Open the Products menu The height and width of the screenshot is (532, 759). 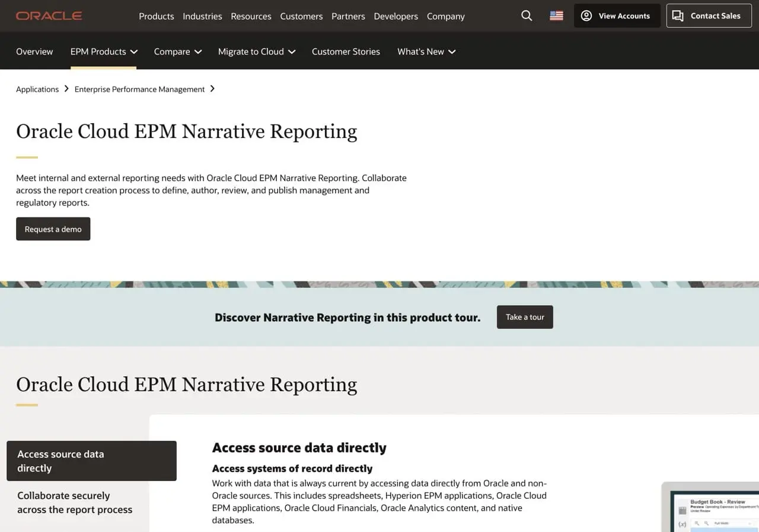click(156, 16)
